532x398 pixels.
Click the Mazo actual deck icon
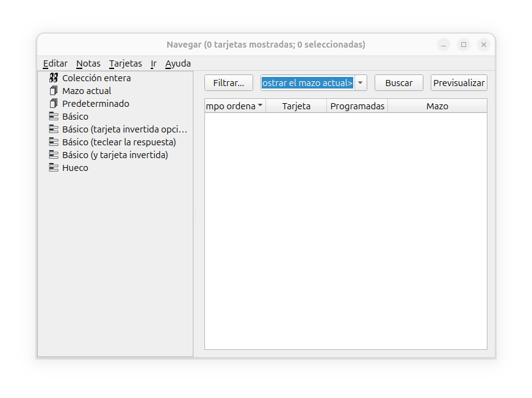[54, 91]
